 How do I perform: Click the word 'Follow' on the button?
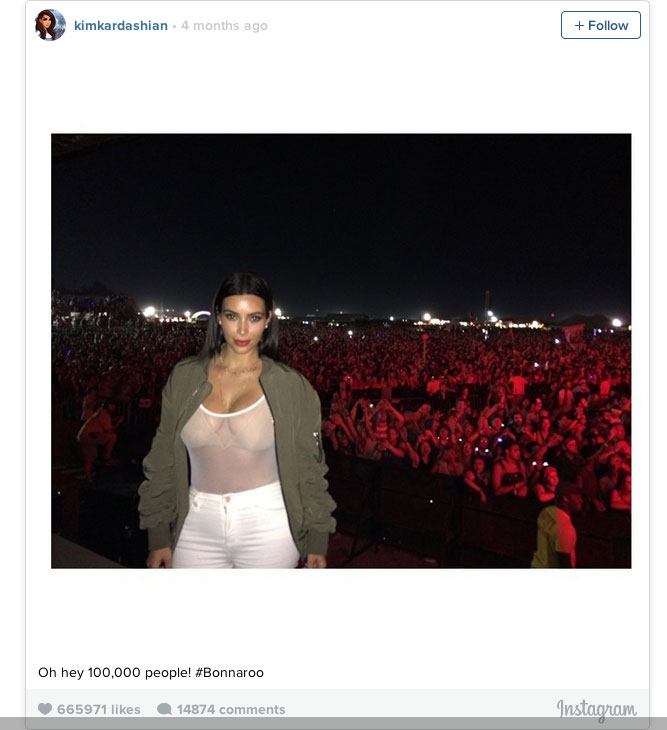pyautogui.click(x=608, y=26)
